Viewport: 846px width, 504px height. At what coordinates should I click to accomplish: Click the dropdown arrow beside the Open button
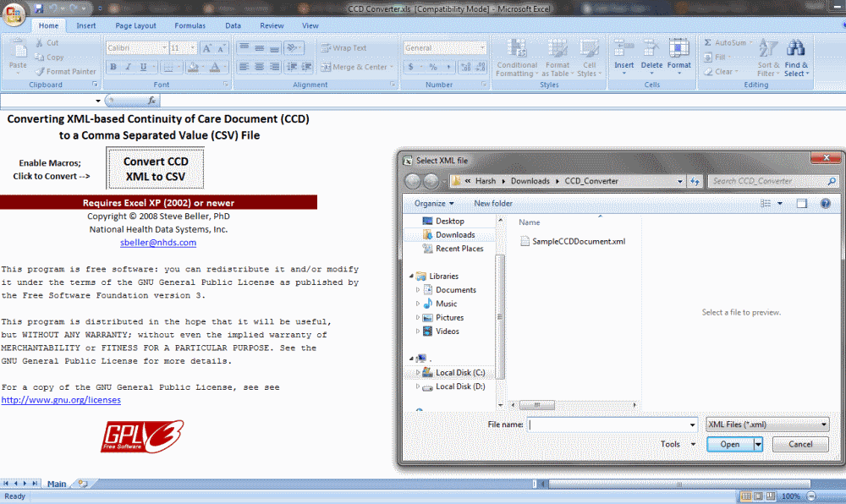pos(758,444)
